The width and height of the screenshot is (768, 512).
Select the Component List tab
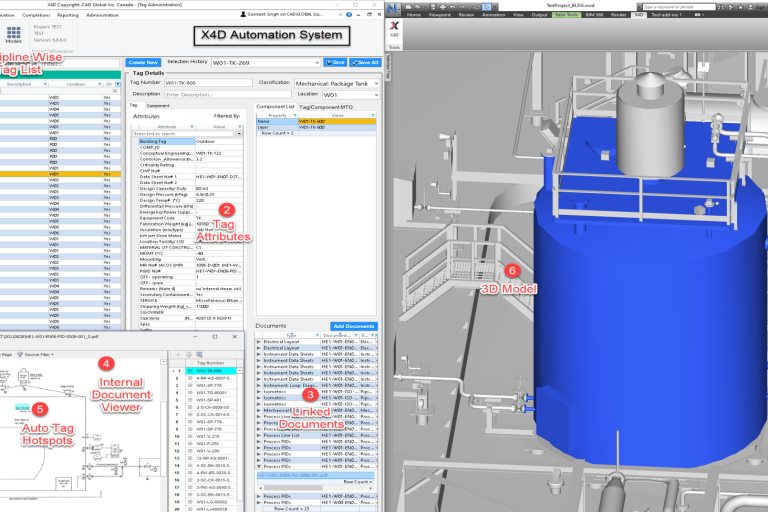coord(275,106)
